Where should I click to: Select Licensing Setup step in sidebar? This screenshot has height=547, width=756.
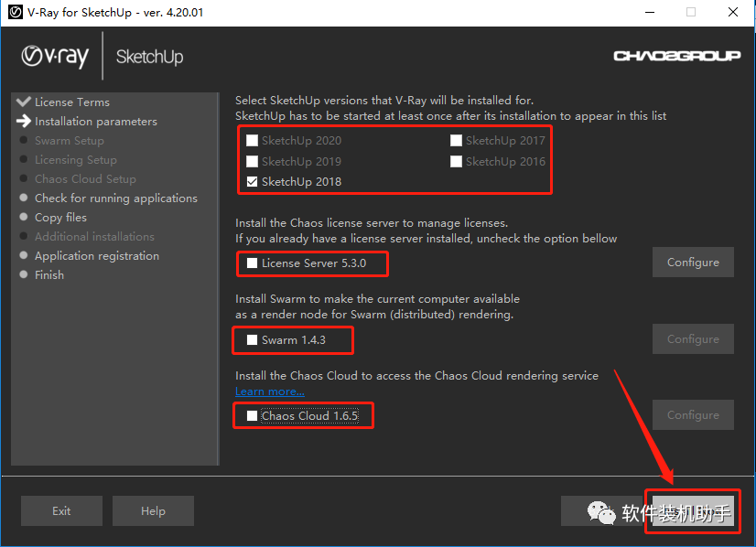76,159
